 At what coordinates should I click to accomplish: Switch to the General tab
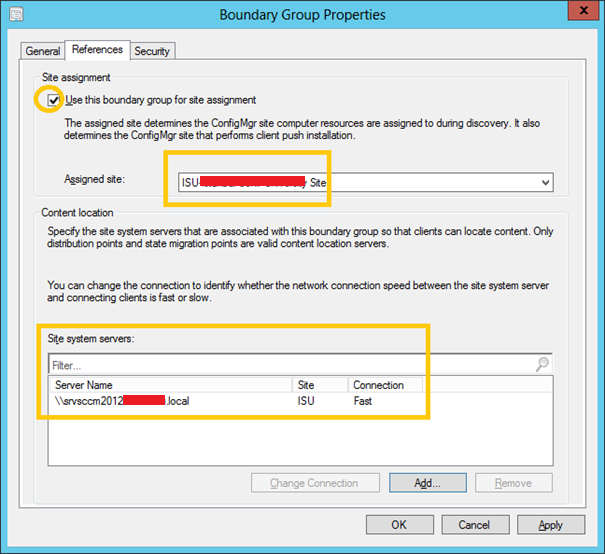point(43,51)
